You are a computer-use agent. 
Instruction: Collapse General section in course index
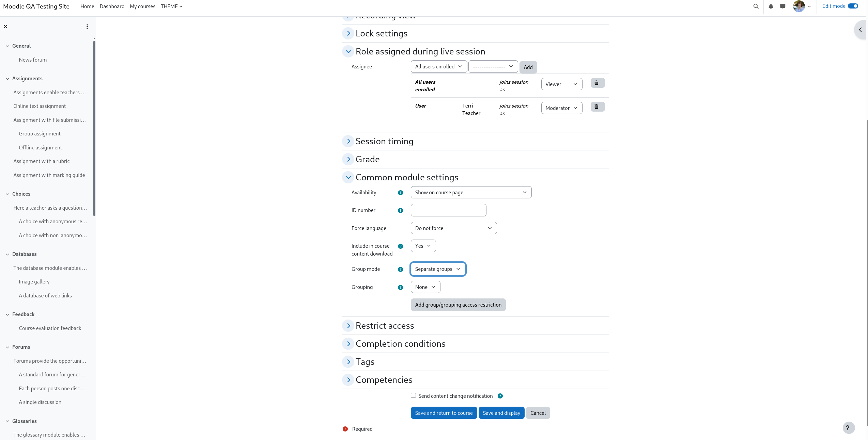(7, 46)
